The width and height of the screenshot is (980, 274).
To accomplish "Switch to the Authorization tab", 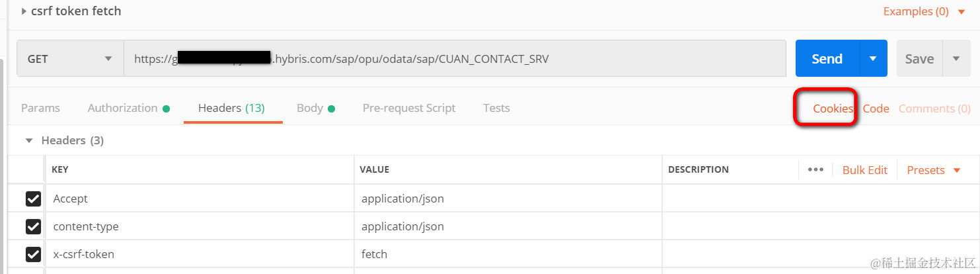I will click(x=123, y=108).
